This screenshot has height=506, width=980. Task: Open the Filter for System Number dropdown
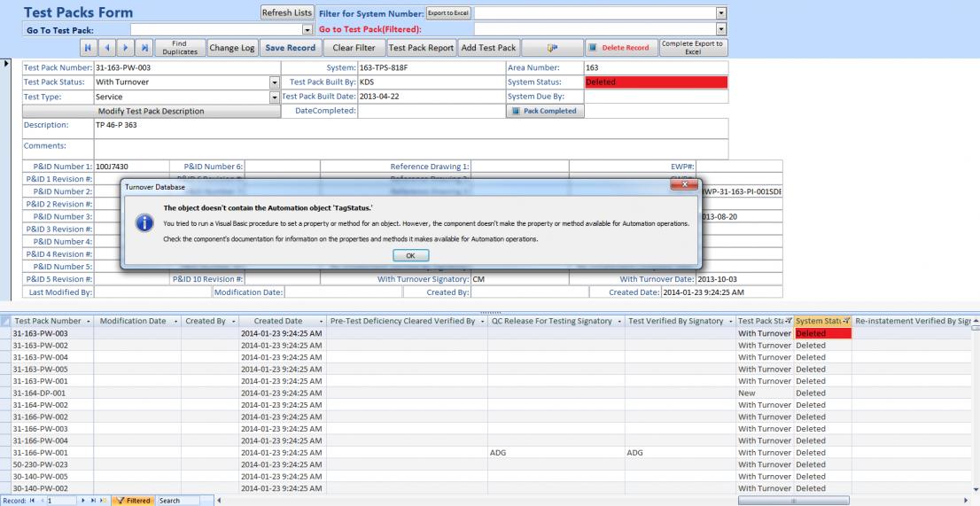click(721, 12)
